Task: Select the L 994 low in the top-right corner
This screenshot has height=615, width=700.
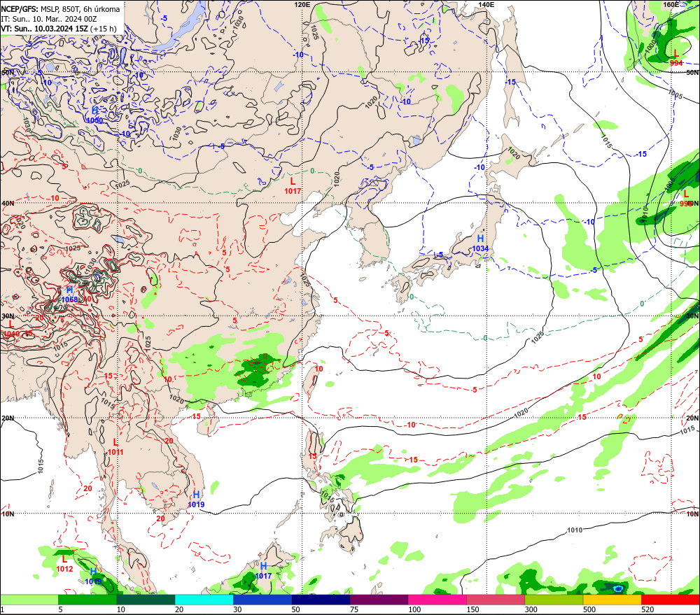Action: click(676, 58)
